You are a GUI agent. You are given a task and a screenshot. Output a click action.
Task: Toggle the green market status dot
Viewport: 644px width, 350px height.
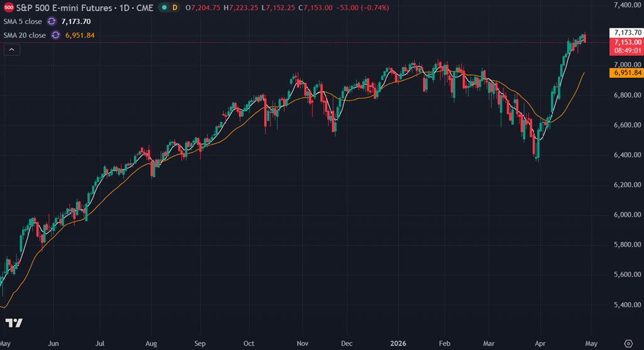coord(163,8)
